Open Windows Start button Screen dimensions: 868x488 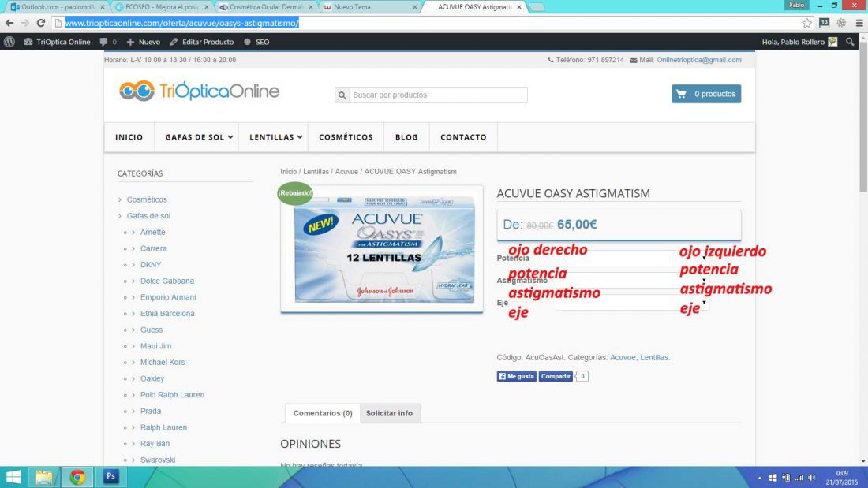click(13, 477)
